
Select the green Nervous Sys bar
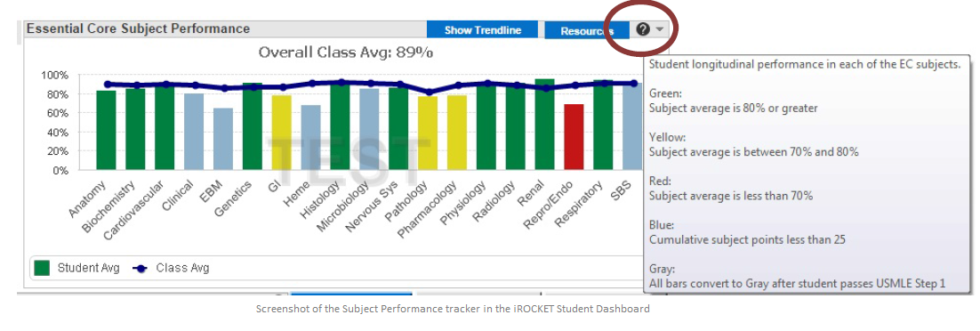(x=398, y=129)
